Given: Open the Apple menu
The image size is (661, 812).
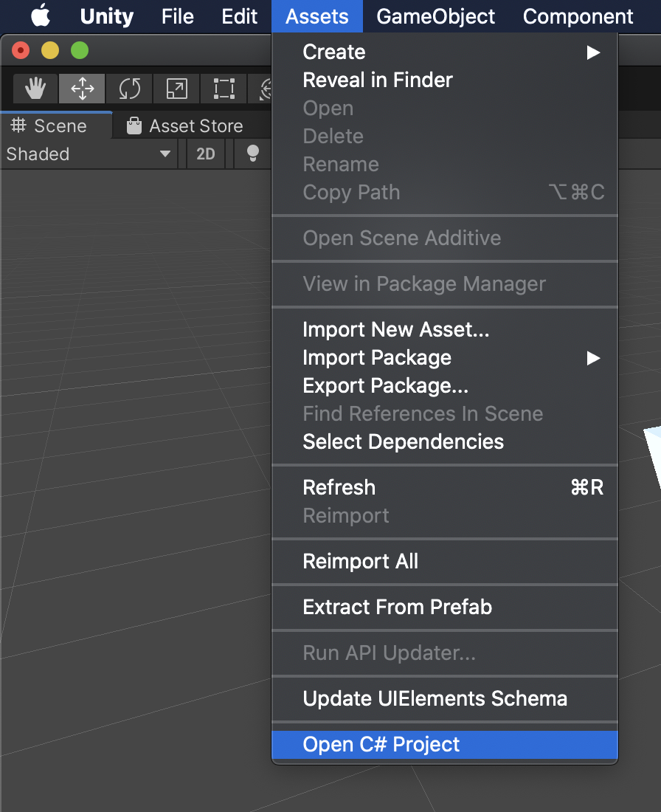Looking at the screenshot, I should coord(41,16).
